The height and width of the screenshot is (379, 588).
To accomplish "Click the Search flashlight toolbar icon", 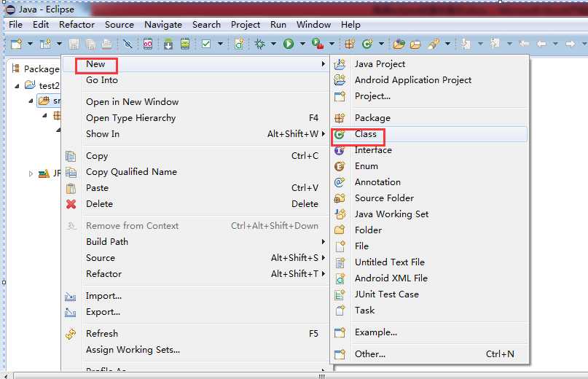I will click(433, 44).
